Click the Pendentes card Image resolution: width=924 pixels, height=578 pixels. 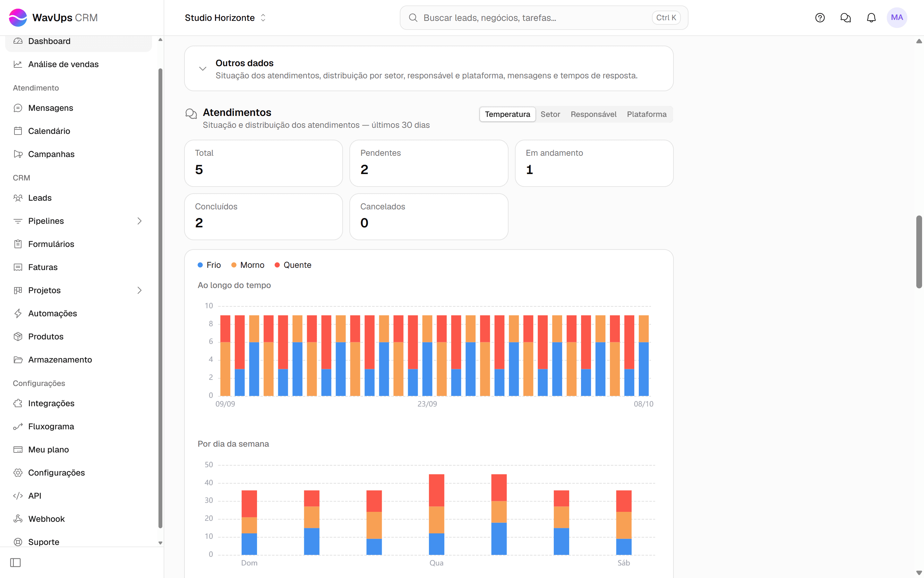click(x=428, y=163)
